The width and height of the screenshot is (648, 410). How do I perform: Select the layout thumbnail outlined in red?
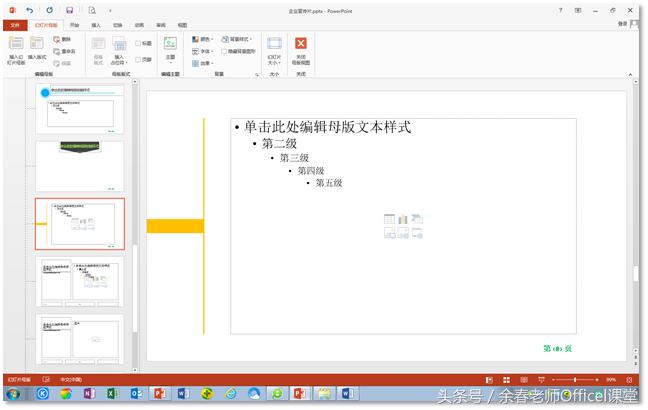click(80, 224)
